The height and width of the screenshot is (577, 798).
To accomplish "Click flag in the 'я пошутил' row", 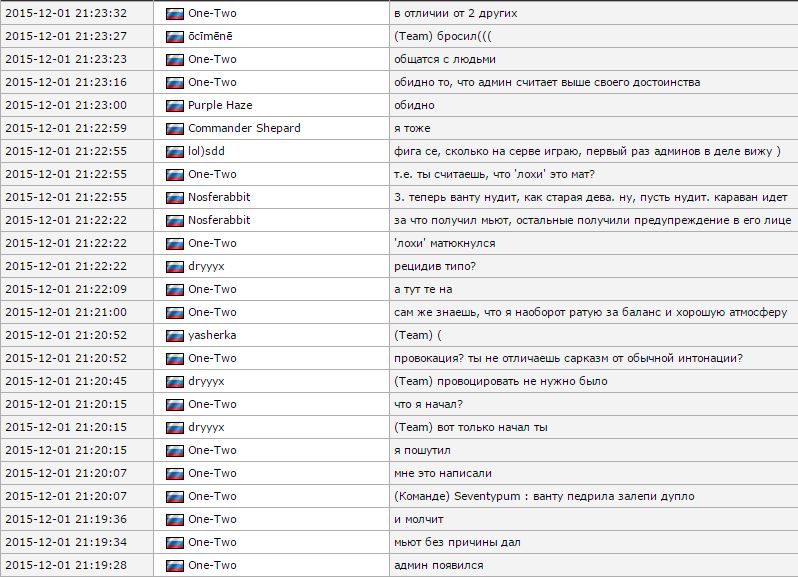I will [175, 450].
